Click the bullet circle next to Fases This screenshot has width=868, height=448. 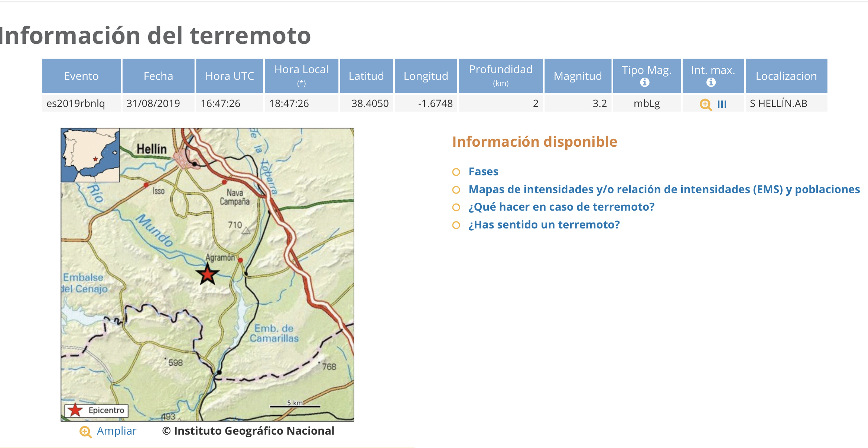456,172
